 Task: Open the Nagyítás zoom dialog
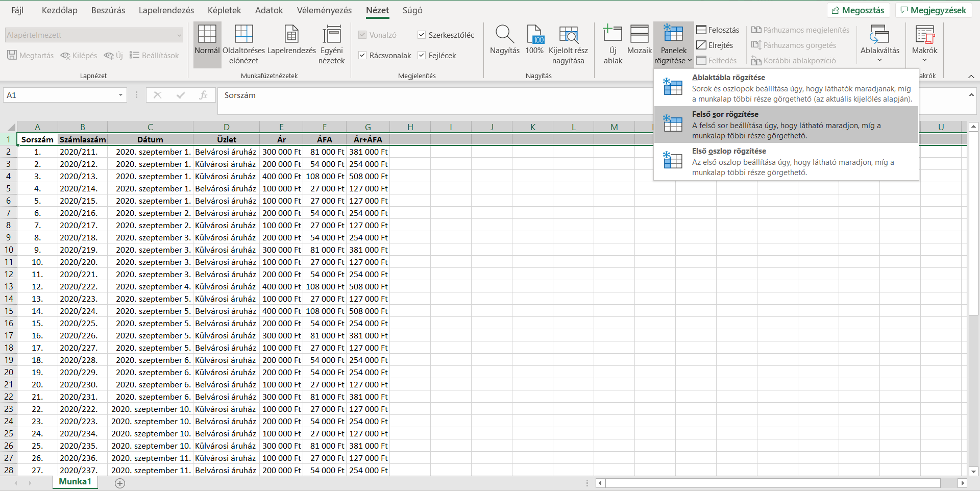[x=505, y=40]
